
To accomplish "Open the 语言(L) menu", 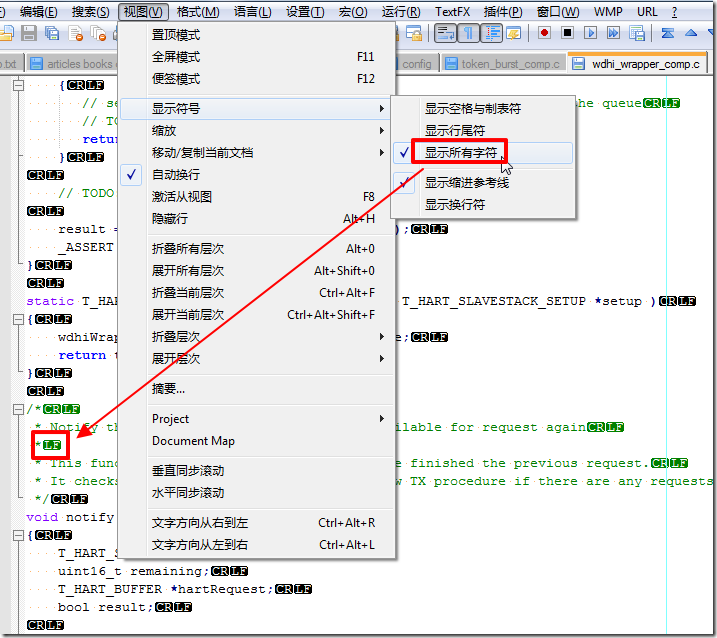I will (x=252, y=12).
